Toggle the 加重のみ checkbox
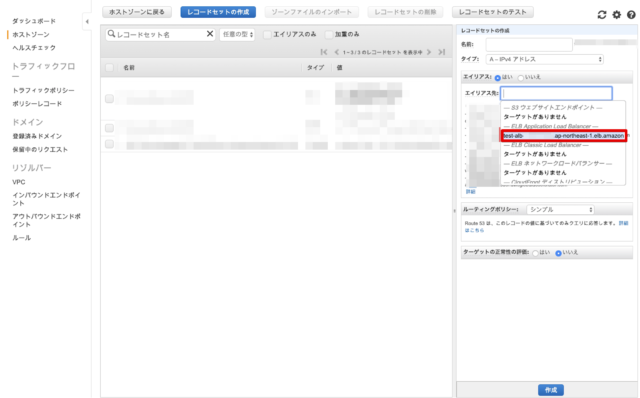Viewport: 640px width, 398px height. 329,35
